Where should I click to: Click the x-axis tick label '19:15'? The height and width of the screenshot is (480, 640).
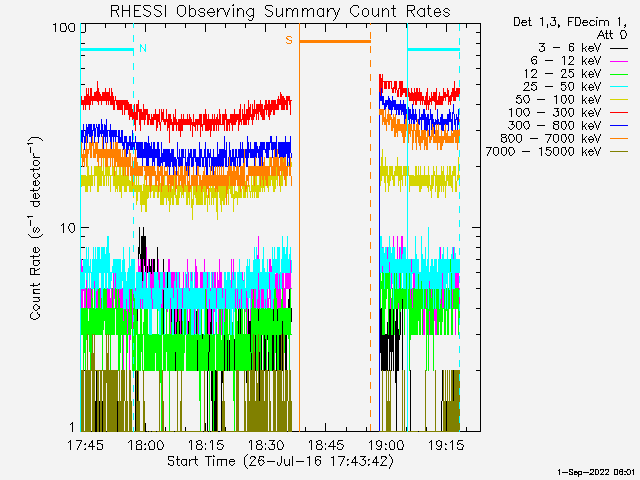[x=446, y=445]
